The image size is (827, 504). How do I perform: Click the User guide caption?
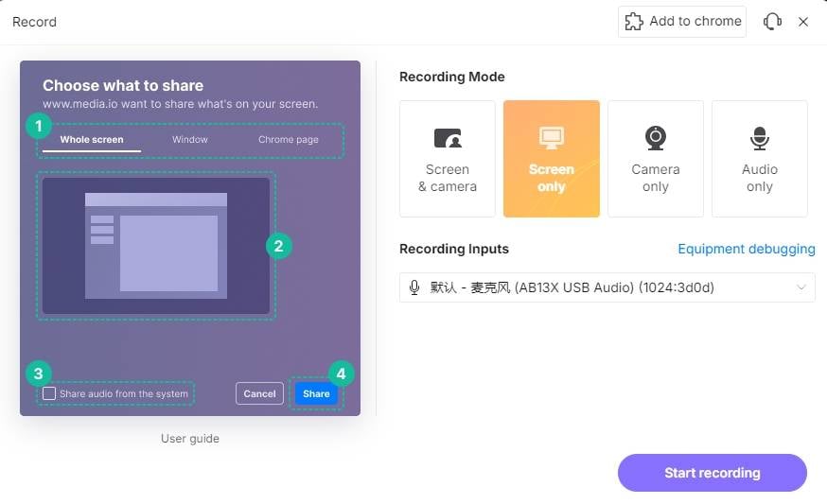pyautogui.click(x=190, y=438)
